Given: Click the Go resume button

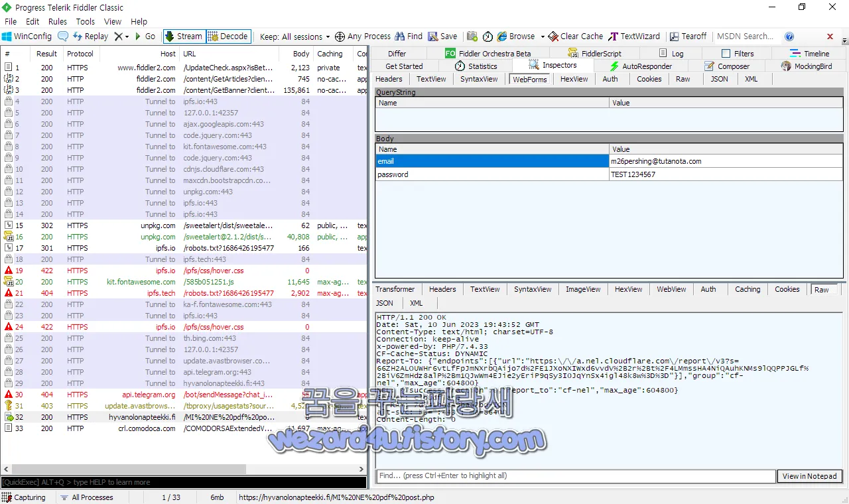Looking at the screenshot, I should [x=145, y=36].
